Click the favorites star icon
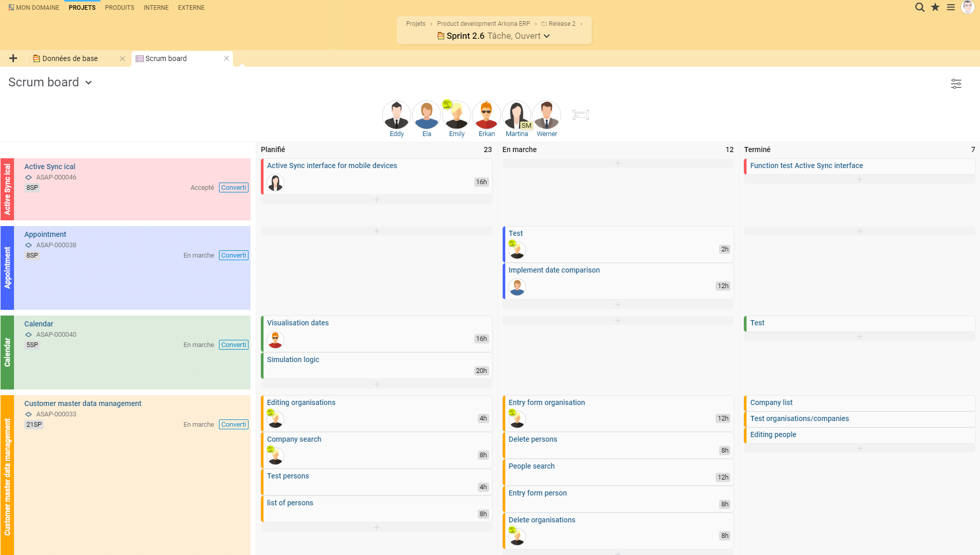The image size is (980, 555). click(935, 7)
